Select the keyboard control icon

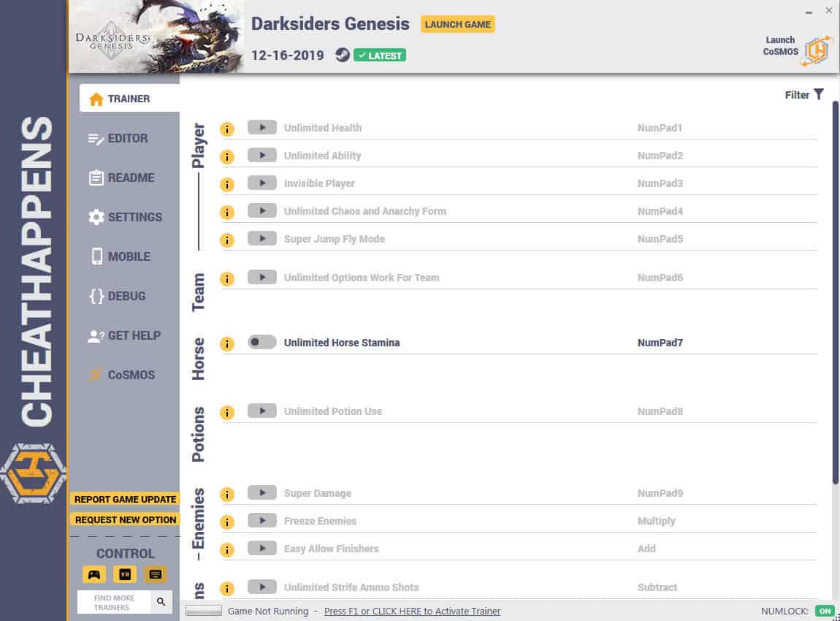pos(156,574)
